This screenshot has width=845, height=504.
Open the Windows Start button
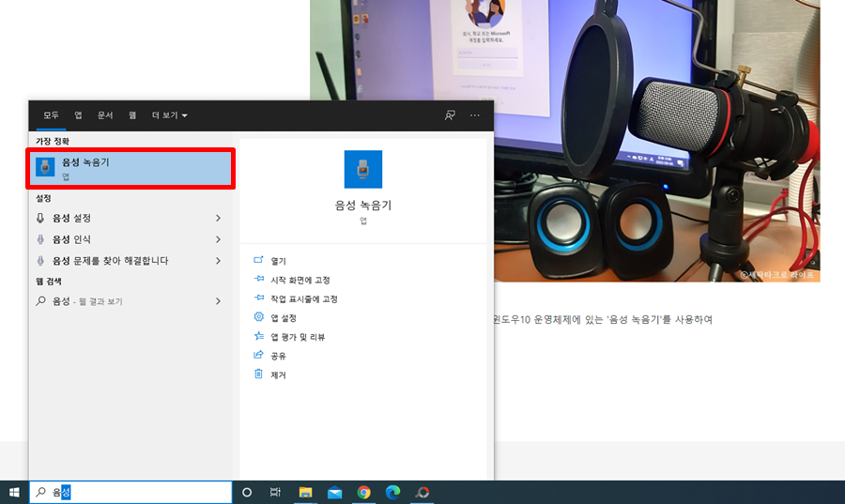point(14,492)
